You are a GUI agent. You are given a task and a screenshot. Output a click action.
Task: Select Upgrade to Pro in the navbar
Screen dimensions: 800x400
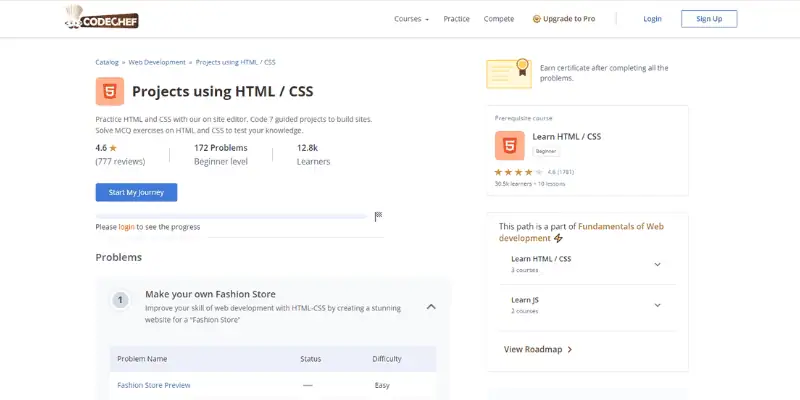point(564,19)
